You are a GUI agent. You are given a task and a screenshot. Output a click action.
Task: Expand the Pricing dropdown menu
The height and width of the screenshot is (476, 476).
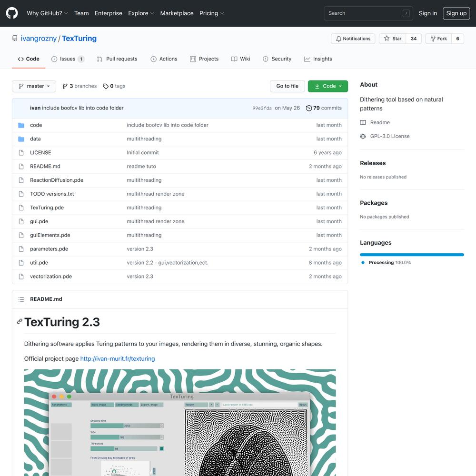tap(212, 13)
